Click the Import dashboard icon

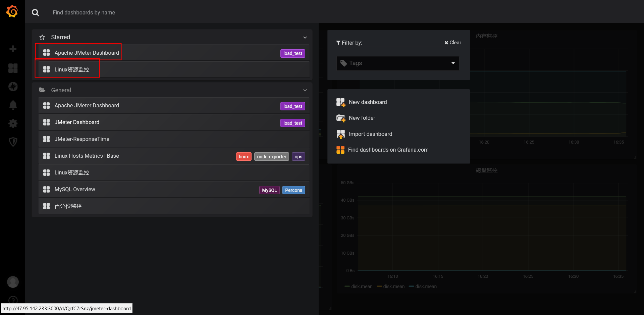pyautogui.click(x=340, y=134)
